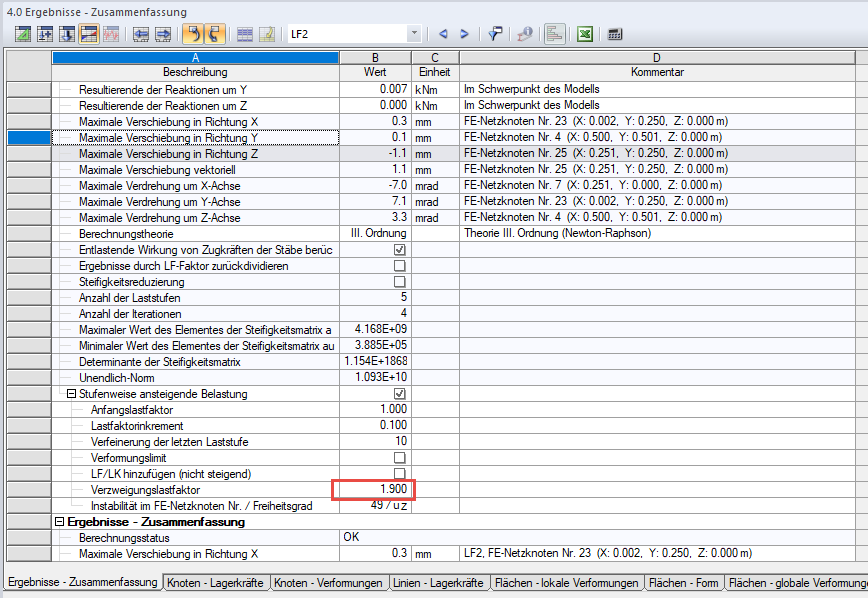Export table to Excel icon

585,34
